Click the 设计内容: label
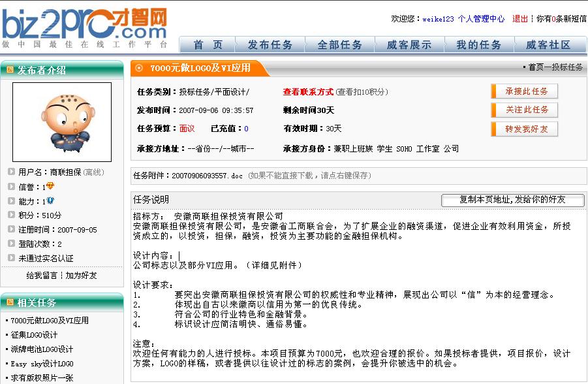Image resolution: width=588 pixels, height=384 pixels. [153, 255]
